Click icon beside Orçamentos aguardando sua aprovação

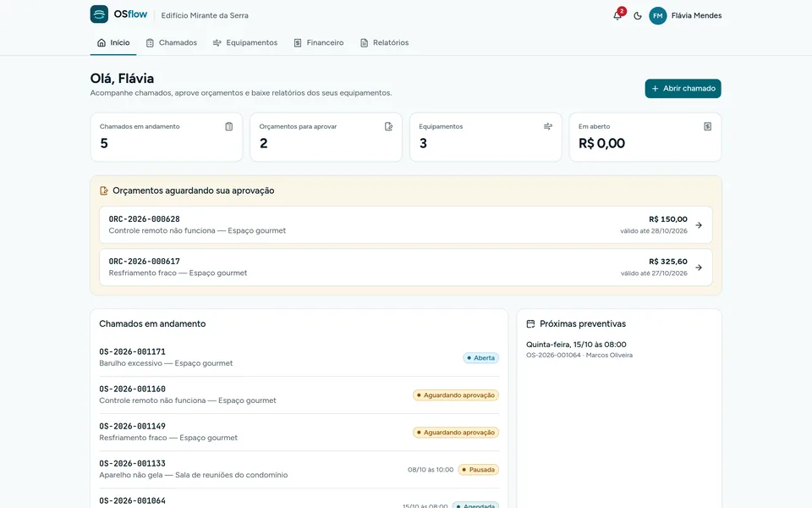click(x=103, y=190)
